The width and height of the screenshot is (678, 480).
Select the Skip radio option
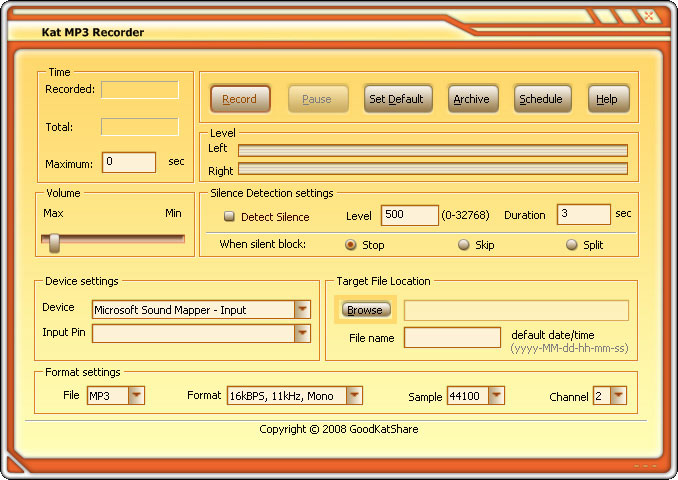(x=464, y=245)
